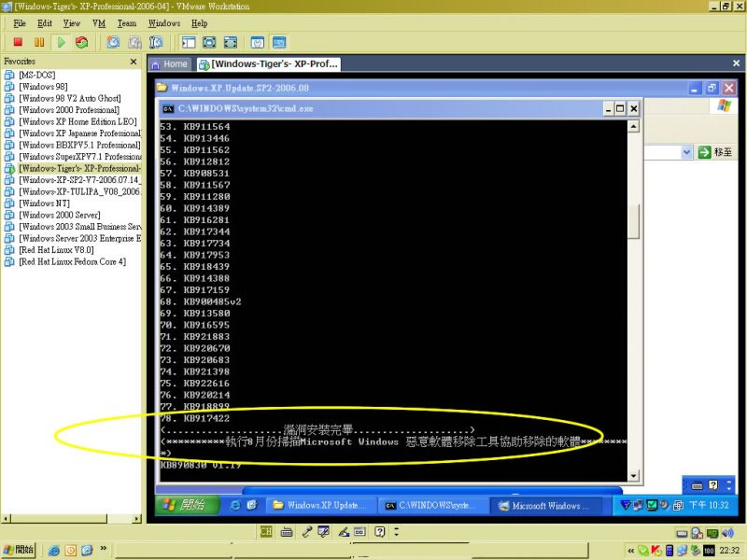Switch to the Home tab
The width and height of the screenshot is (747, 560).
170,63
